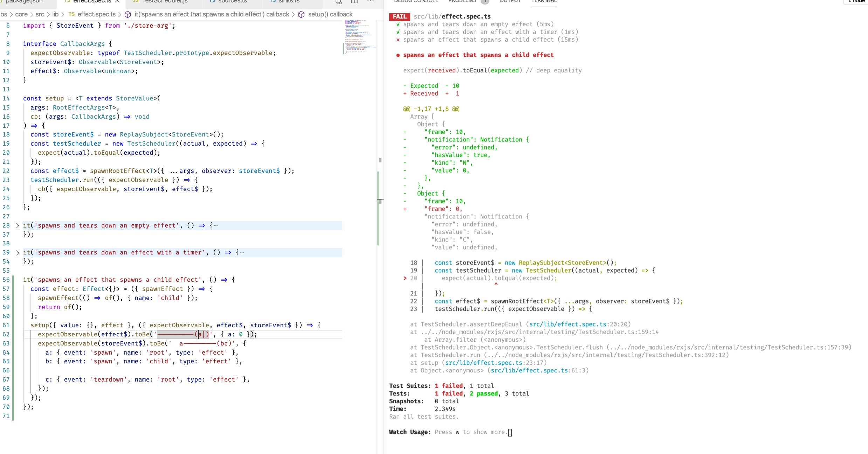This screenshot has width=868, height=454.
Task: Open the TestScheduler.ts:157:39 stack trace path
Action: (x=729, y=348)
